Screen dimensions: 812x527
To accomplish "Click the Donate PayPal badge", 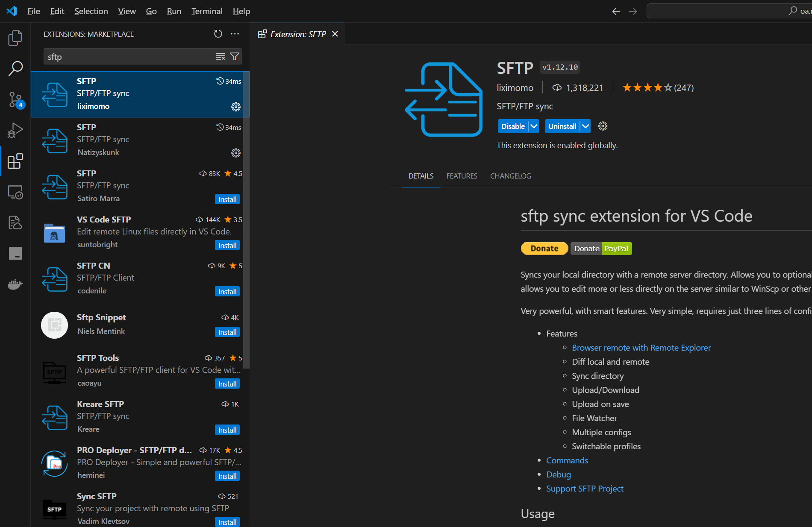I will click(x=601, y=248).
